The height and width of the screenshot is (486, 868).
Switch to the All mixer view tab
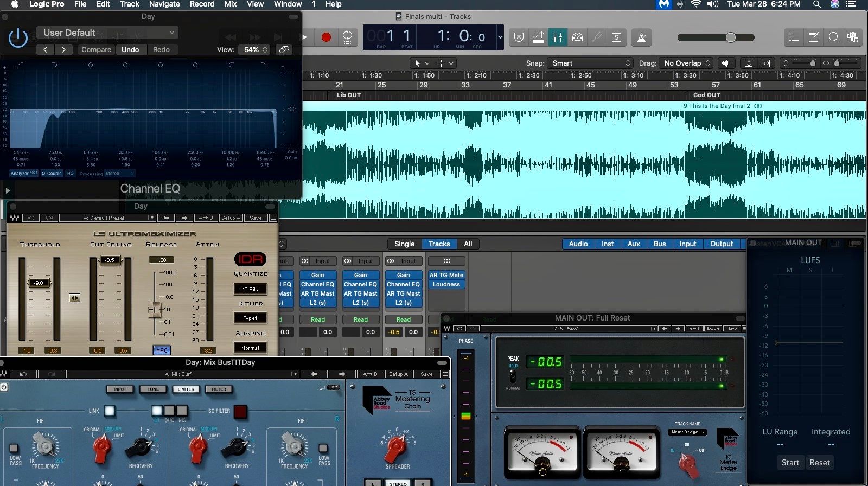click(x=468, y=244)
